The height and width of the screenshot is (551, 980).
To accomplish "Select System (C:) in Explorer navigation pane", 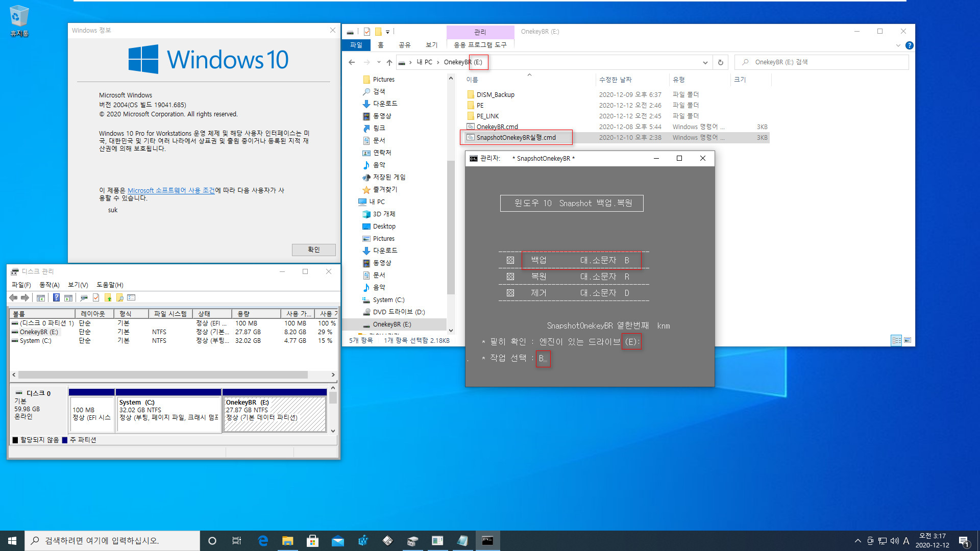I will [388, 300].
